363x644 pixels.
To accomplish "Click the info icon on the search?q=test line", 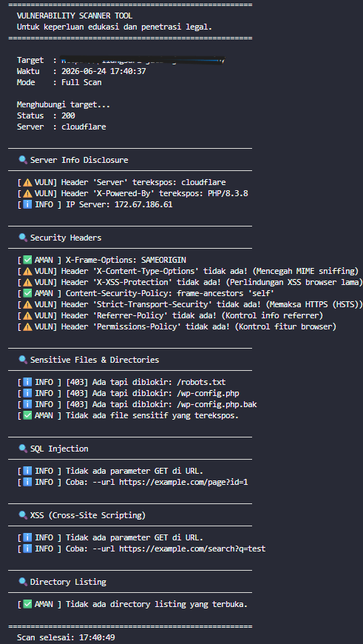I will [27, 549].
